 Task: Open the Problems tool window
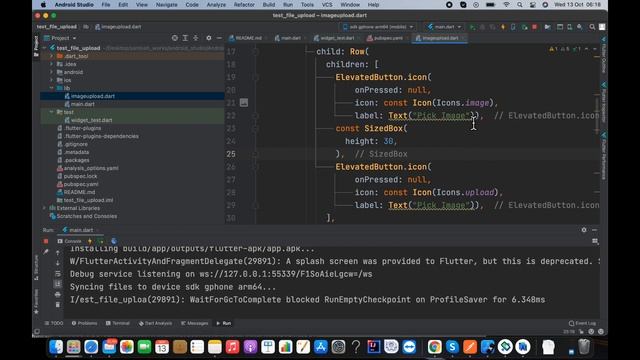(84, 323)
